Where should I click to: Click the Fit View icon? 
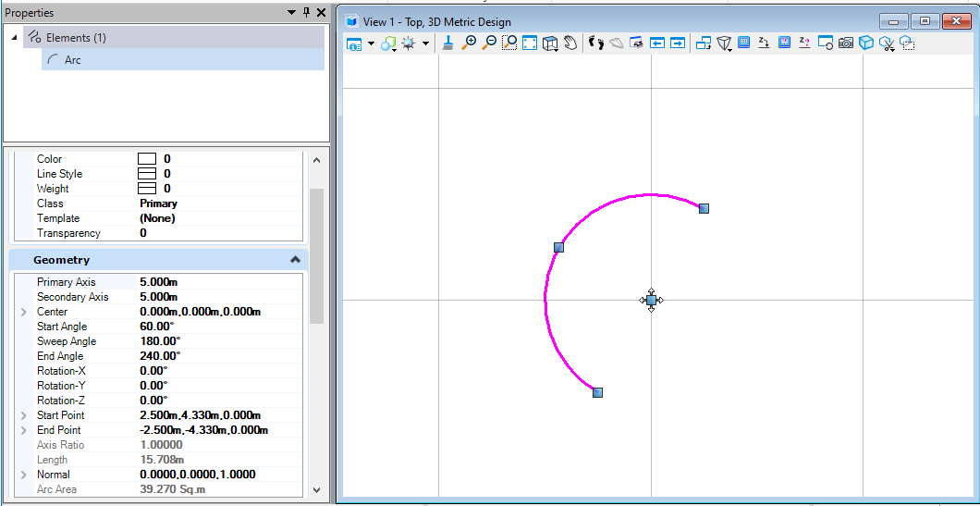pyautogui.click(x=530, y=43)
